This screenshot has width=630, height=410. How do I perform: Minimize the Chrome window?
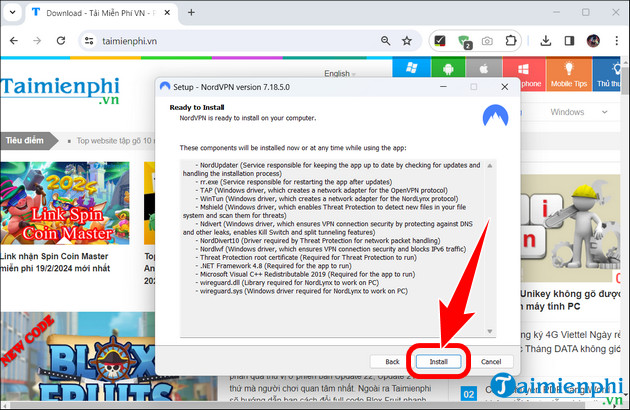(x=556, y=12)
